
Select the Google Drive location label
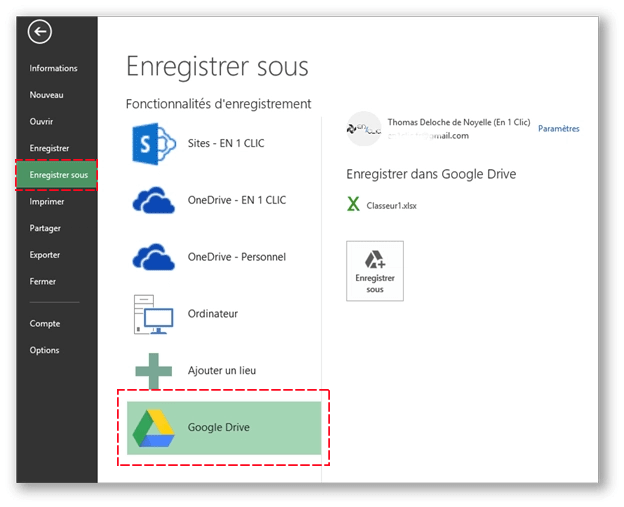pos(219,427)
